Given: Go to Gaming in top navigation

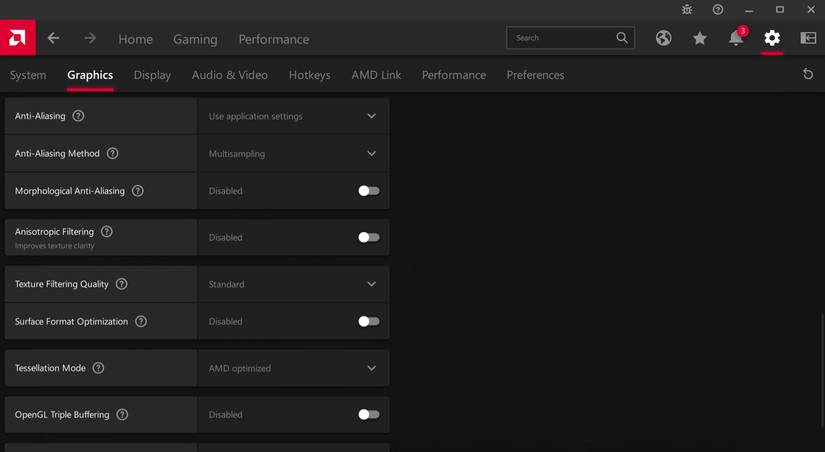Looking at the screenshot, I should (195, 39).
